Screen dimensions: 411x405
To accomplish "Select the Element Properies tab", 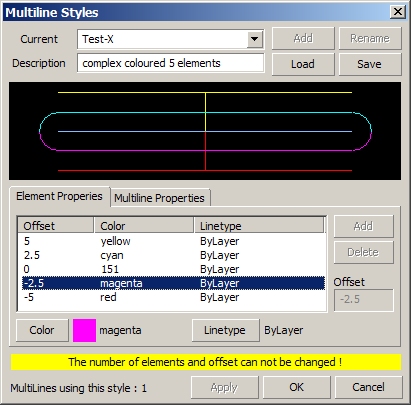I will point(59,196).
